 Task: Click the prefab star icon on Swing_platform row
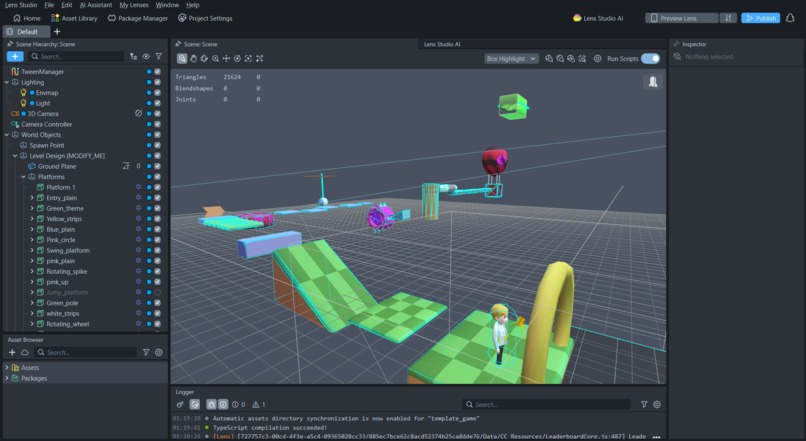(x=138, y=250)
